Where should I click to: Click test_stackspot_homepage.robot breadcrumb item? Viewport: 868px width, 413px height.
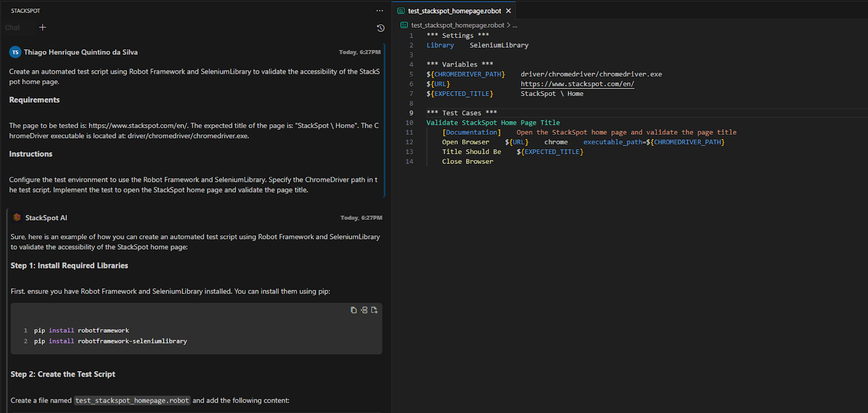pos(457,25)
